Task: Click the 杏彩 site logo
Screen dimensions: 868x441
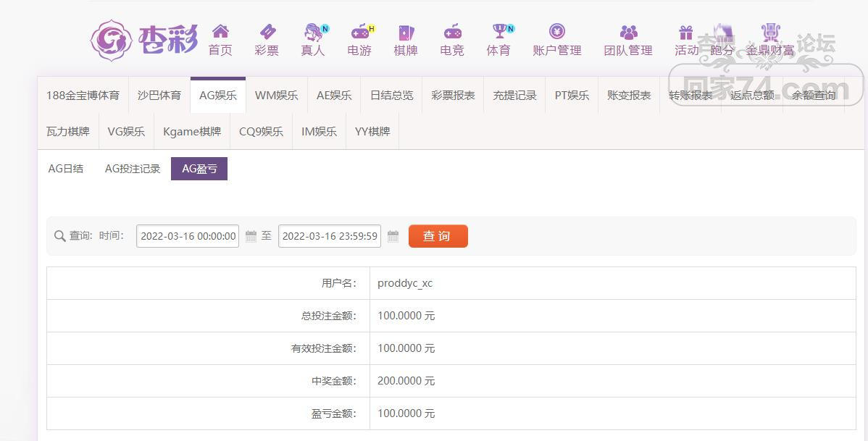Action: pos(144,40)
